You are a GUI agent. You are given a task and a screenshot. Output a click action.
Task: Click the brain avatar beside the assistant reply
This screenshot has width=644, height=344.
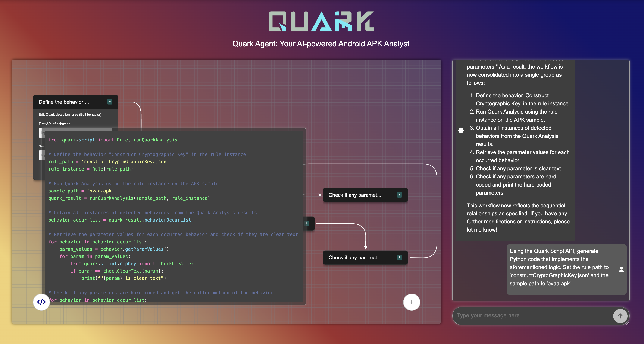(x=461, y=130)
